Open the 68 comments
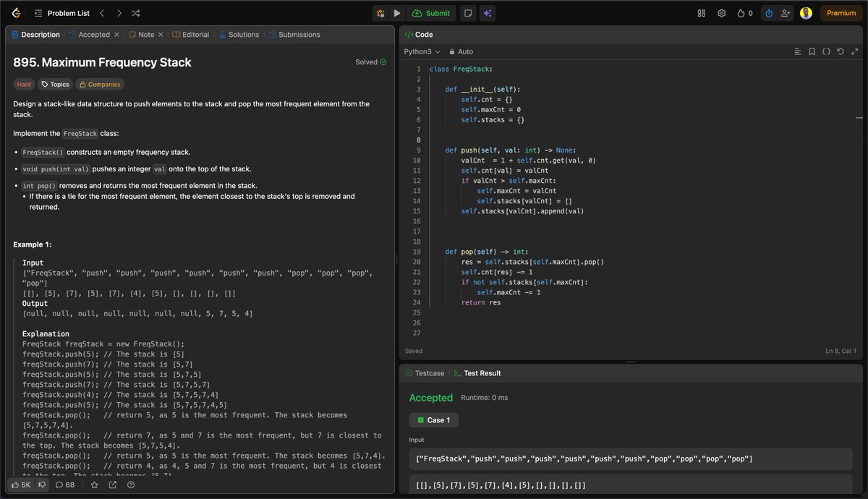868x499 pixels. point(65,485)
